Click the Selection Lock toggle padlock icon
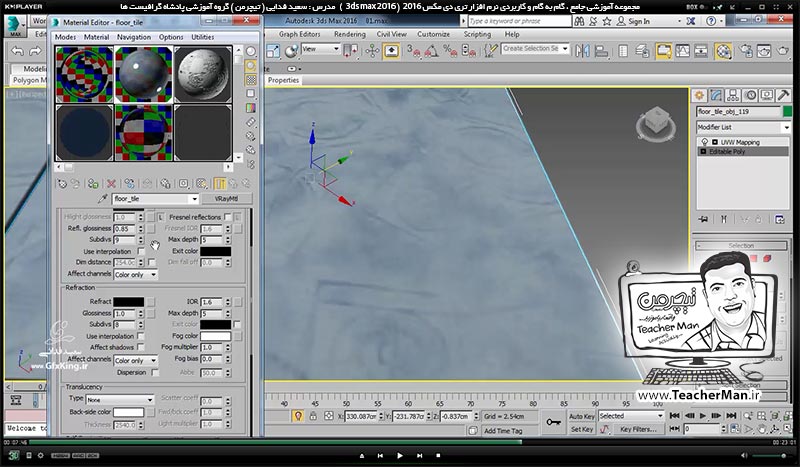The height and width of the screenshot is (467, 800). click(x=313, y=416)
